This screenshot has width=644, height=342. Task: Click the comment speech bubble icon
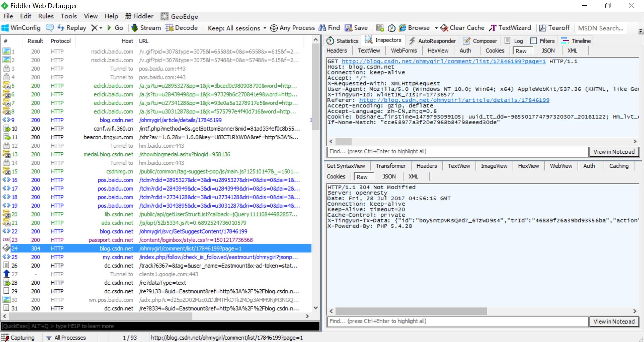50,28
